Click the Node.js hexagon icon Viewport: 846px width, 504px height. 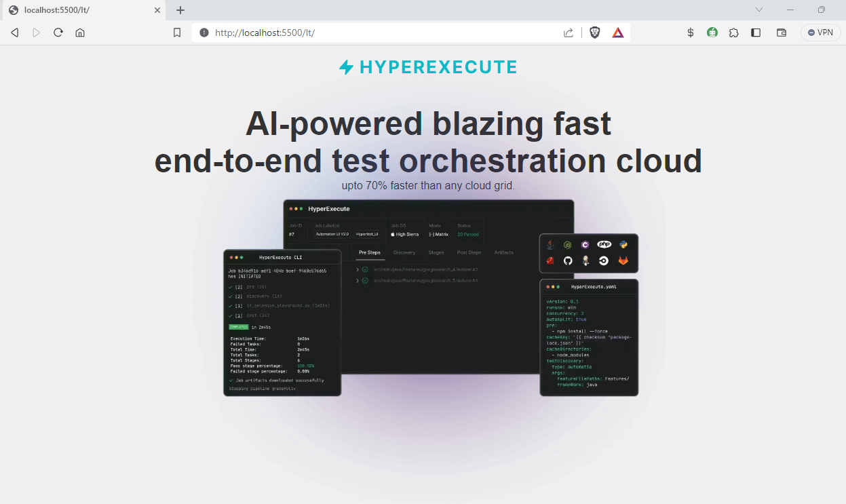[x=568, y=245]
